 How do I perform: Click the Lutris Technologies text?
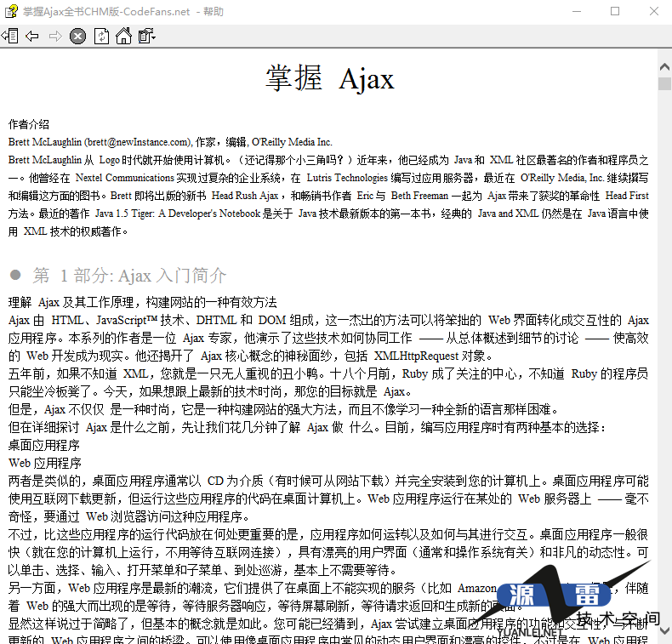347,178
